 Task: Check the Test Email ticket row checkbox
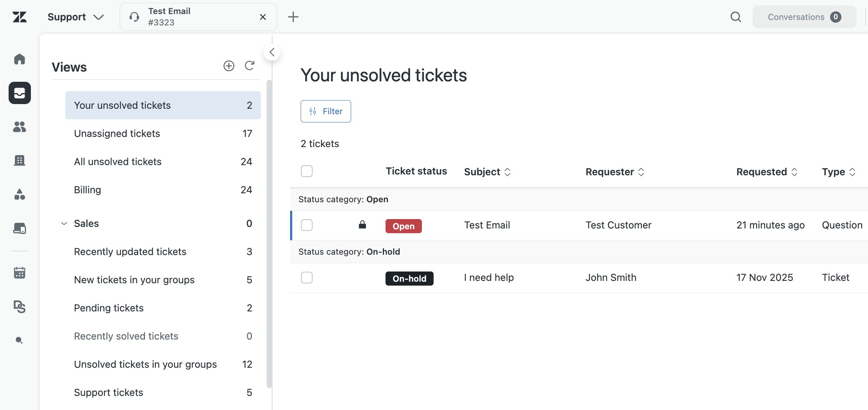(x=307, y=225)
